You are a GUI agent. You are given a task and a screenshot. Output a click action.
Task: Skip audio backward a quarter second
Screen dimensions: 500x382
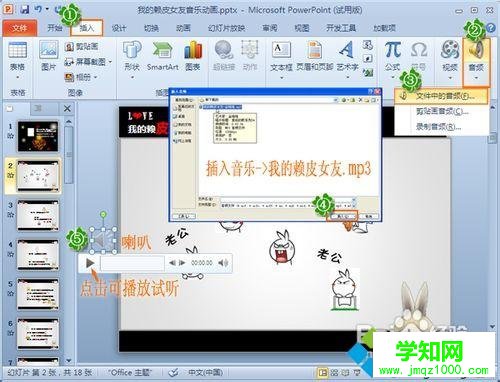click(x=172, y=263)
